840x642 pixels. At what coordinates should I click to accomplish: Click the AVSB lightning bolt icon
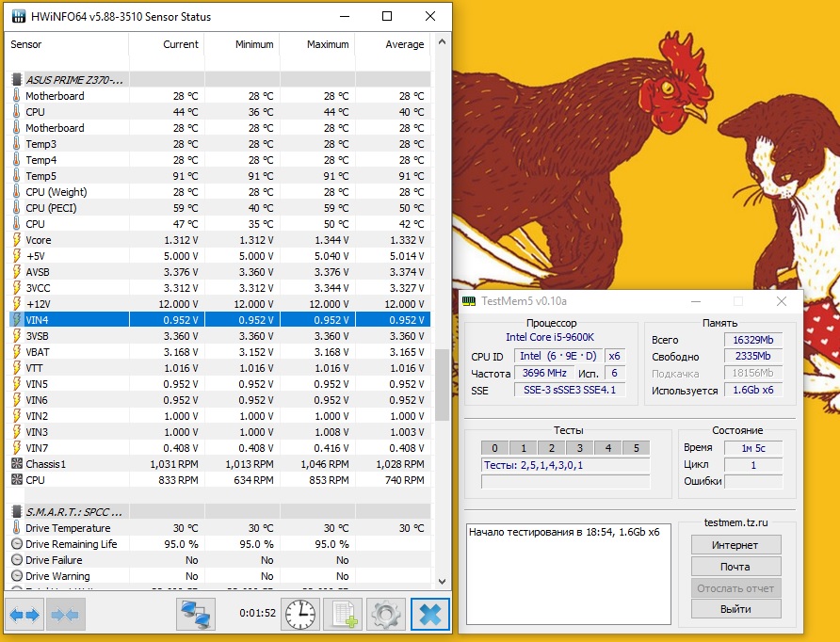click(17, 272)
